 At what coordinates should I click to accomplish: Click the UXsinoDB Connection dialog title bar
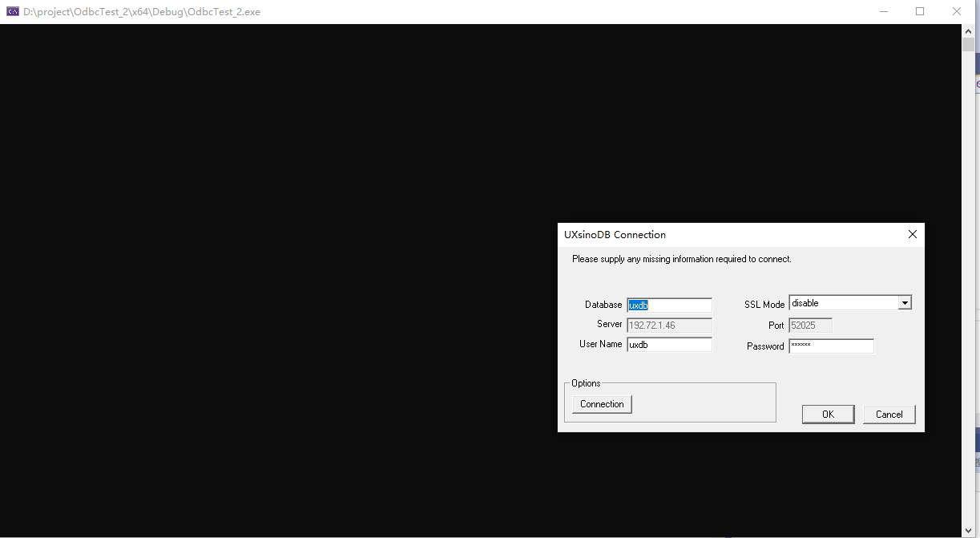coord(721,235)
